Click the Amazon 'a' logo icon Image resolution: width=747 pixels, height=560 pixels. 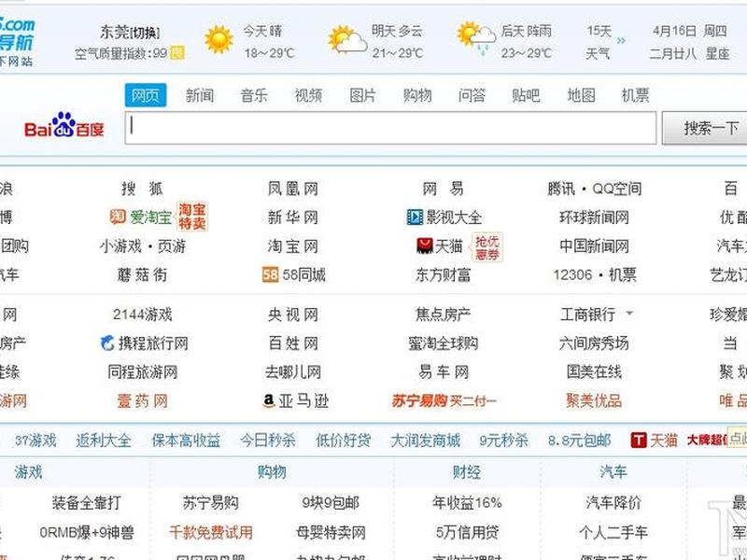click(x=269, y=401)
